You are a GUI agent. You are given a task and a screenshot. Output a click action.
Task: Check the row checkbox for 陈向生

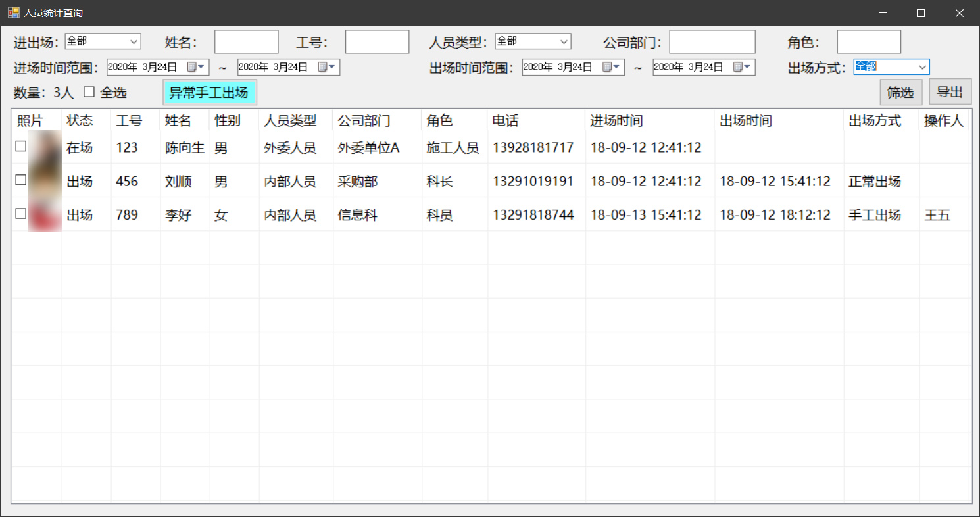(x=21, y=147)
